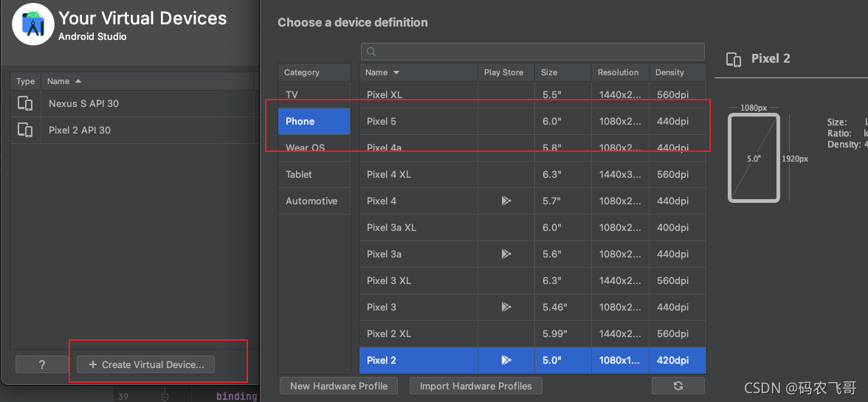Screen dimensions: 868x402
Task: Click the Play Store icon in Pixel 3a row
Action: point(506,254)
